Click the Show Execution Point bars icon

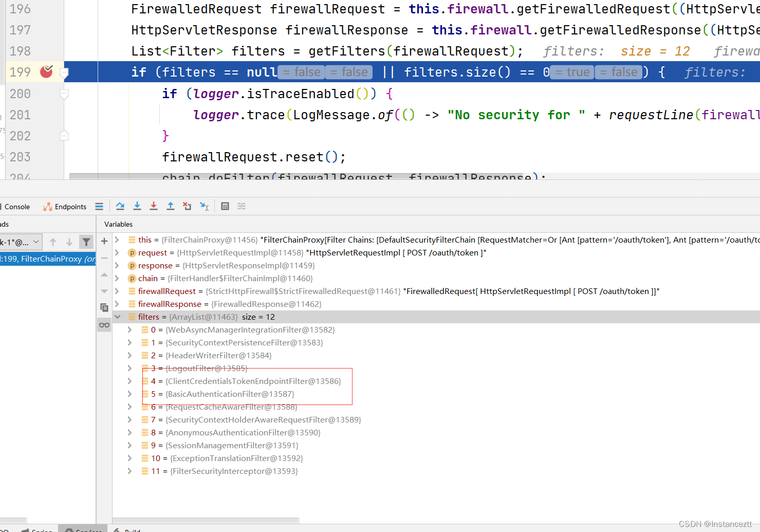(99, 207)
